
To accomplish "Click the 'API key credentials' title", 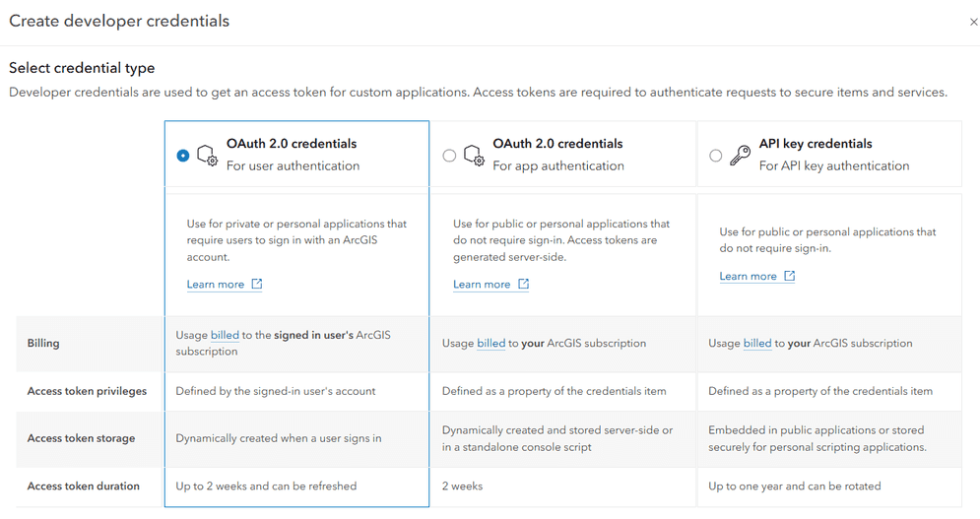I will 816,143.
